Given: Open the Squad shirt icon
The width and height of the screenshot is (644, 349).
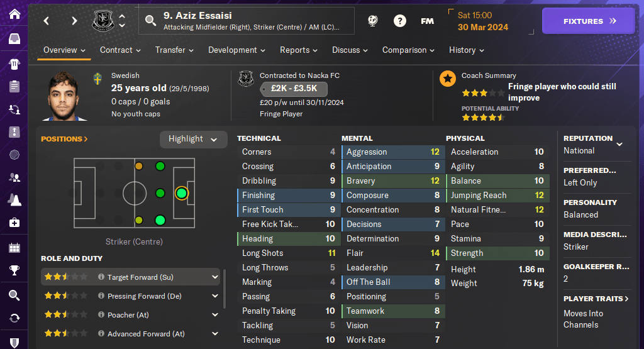Looking at the screenshot, I should (14, 63).
